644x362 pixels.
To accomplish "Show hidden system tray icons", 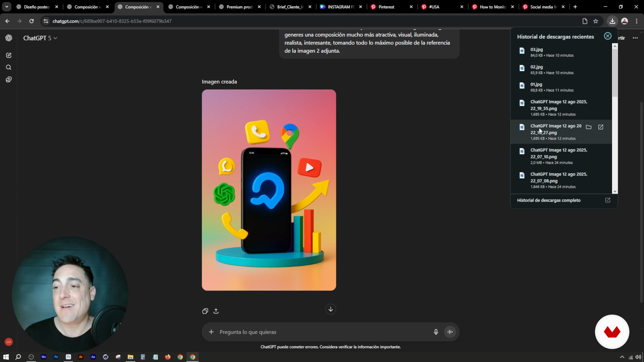I will 622,357.
